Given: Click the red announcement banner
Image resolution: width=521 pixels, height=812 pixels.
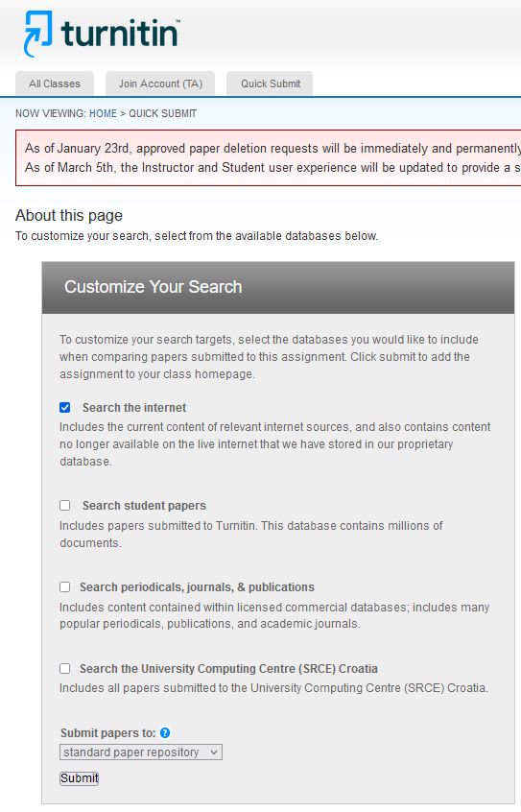Looking at the screenshot, I should (x=269, y=158).
